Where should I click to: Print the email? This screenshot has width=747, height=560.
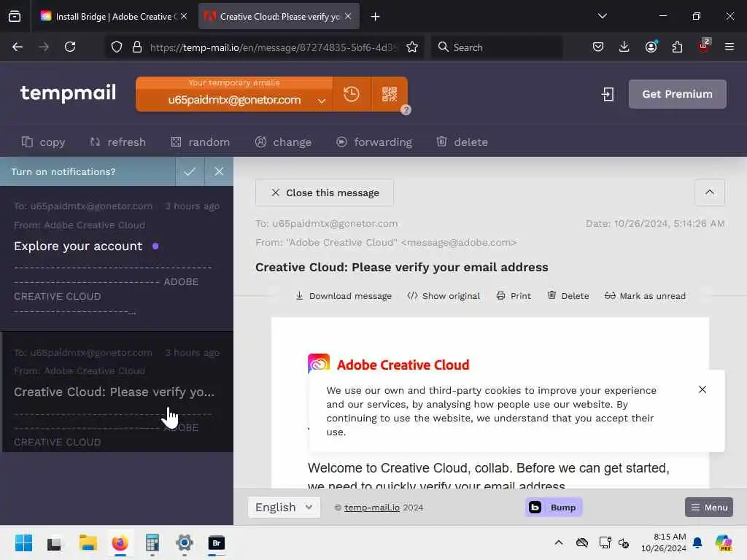(514, 296)
